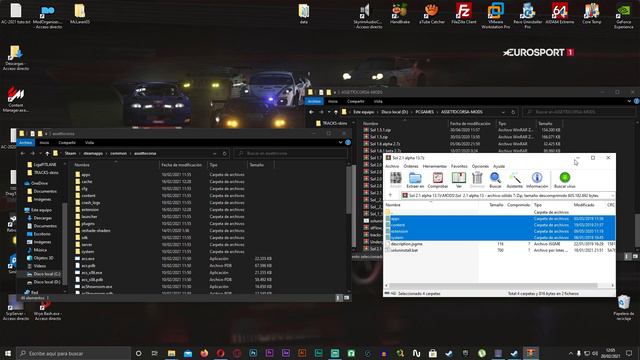
Task: Switch to details view in assettocorsa Explorer
Action: 338,298
